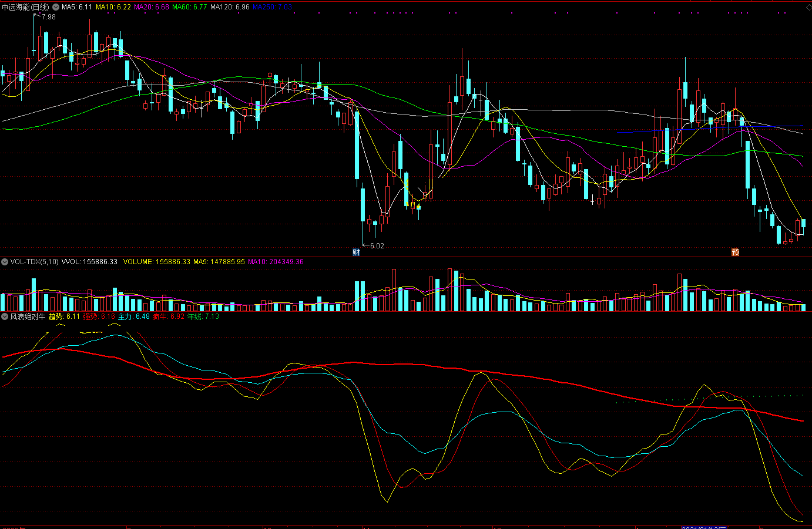Click the VOLUME: 155886.33 value
Screen dimensions: 812x529
click(x=157, y=262)
